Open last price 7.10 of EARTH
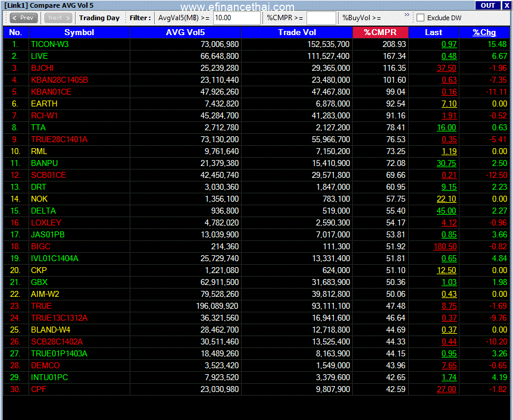This screenshot has width=513, height=420. coord(449,104)
